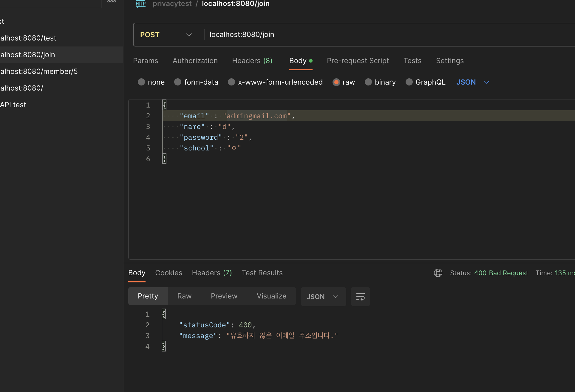The image size is (575, 392).
Task: Select the raw body radio button
Action: [x=336, y=82]
